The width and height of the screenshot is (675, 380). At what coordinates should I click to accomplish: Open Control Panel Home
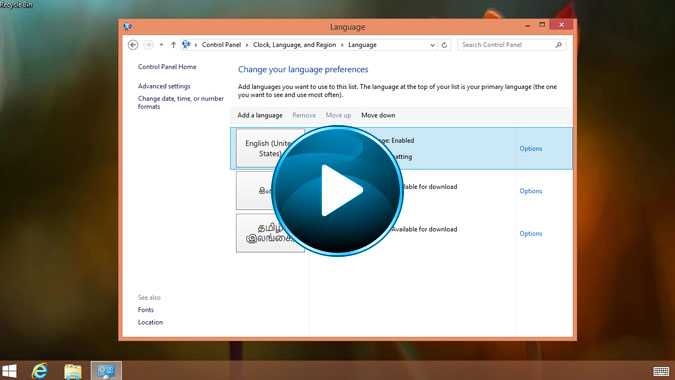coord(167,67)
